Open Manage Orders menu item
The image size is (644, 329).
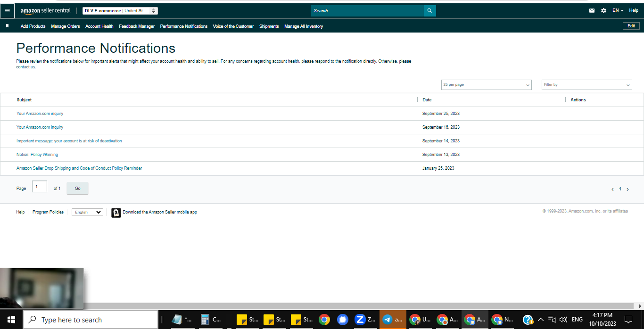click(x=66, y=26)
